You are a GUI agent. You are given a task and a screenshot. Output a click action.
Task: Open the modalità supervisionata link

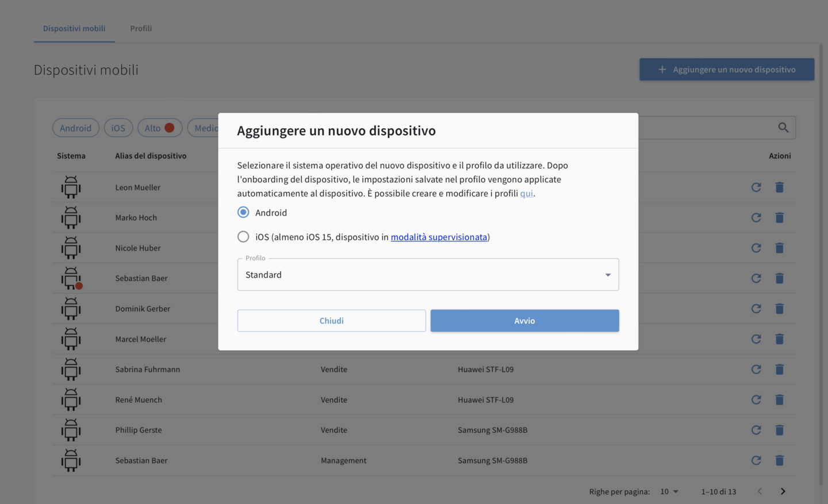coord(439,237)
